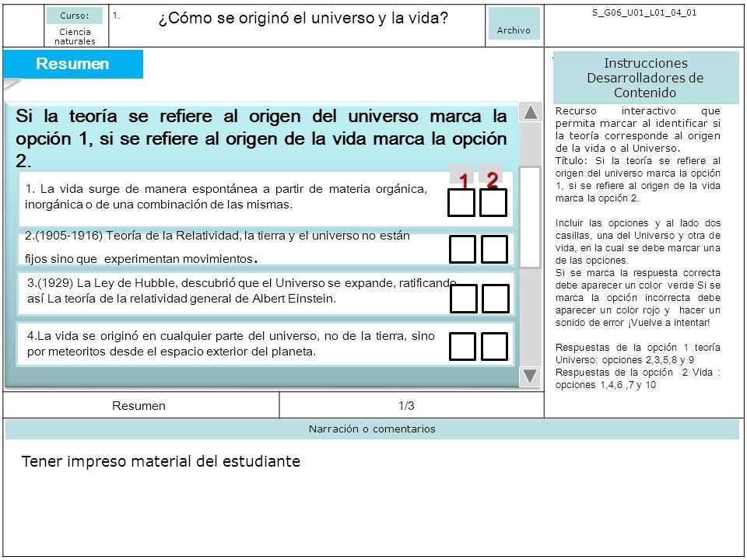Click the white scrollbar thumb of the list
747x560 pixels.
click(530, 217)
